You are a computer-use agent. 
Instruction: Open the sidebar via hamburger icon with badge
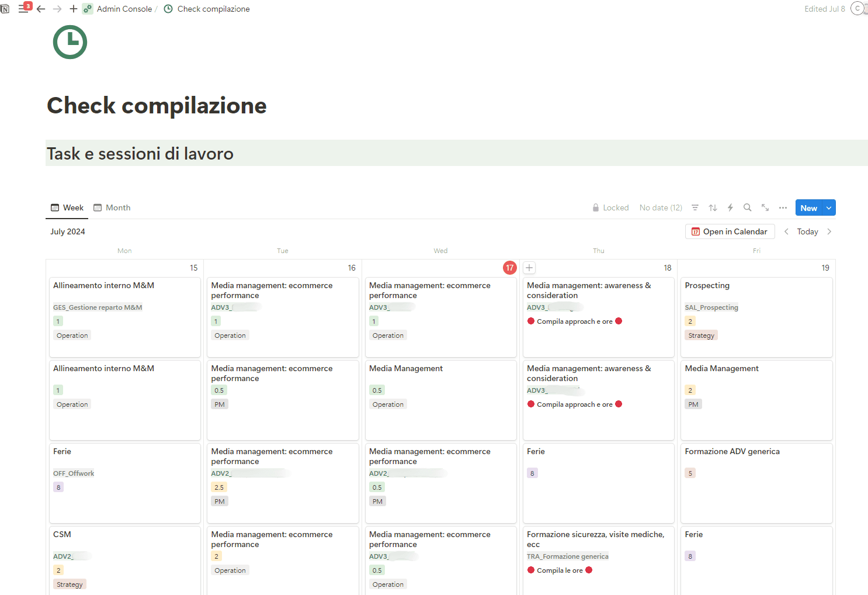click(24, 9)
